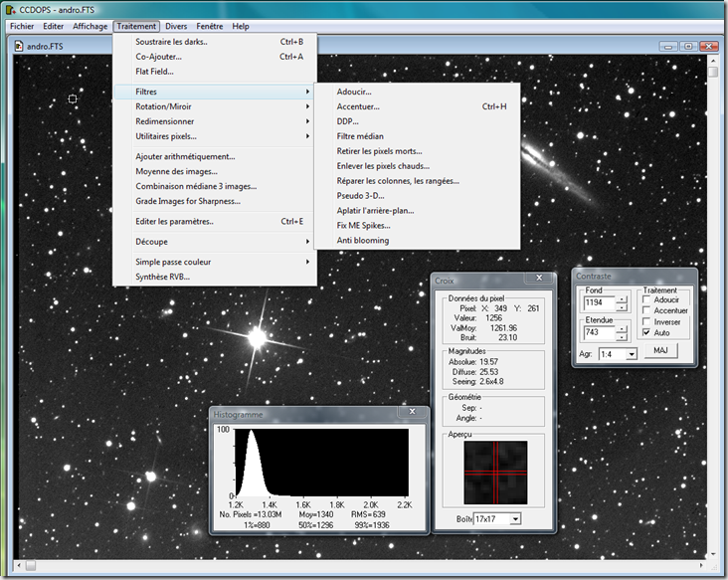Open the Agr 1:4 dropdown
This screenshot has height=580, width=728.
tap(631, 354)
